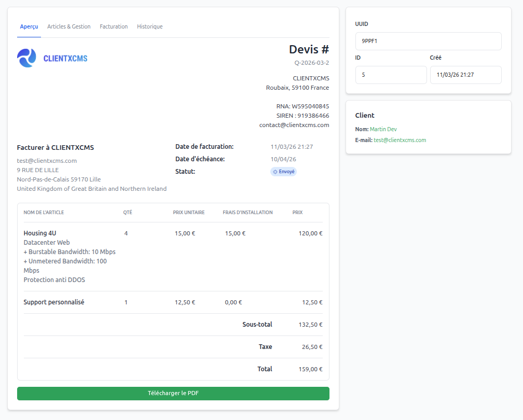Select the Envoyé status badge
The image size is (523, 420).
click(283, 171)
